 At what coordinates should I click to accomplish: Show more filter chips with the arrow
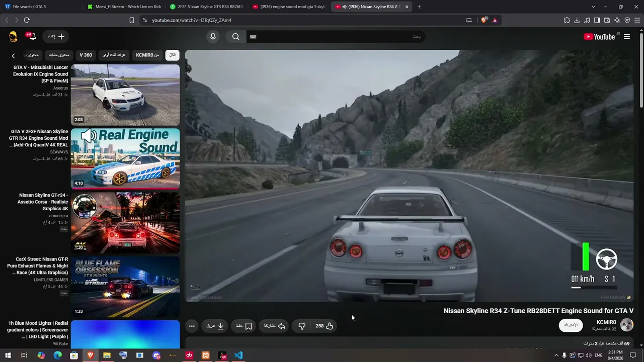14,56
